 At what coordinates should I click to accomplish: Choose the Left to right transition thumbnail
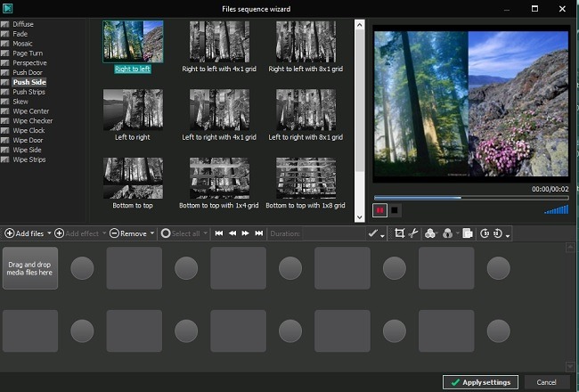[133, 110]
